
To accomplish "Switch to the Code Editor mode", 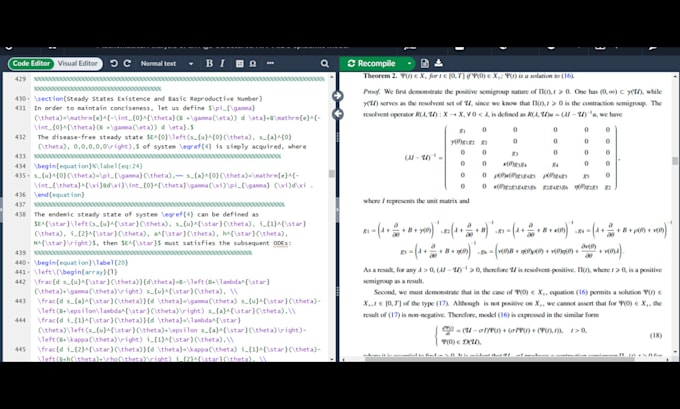I will click(x=31, y=63).
